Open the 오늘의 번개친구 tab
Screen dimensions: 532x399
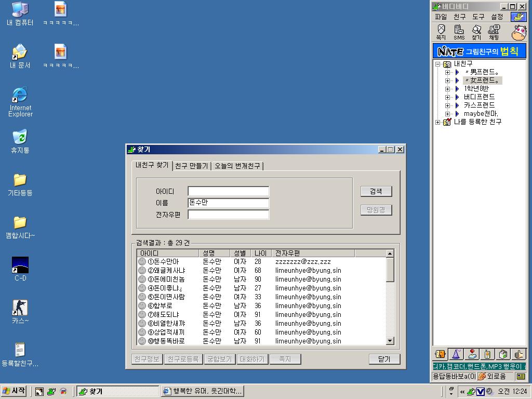pos(237,166)
